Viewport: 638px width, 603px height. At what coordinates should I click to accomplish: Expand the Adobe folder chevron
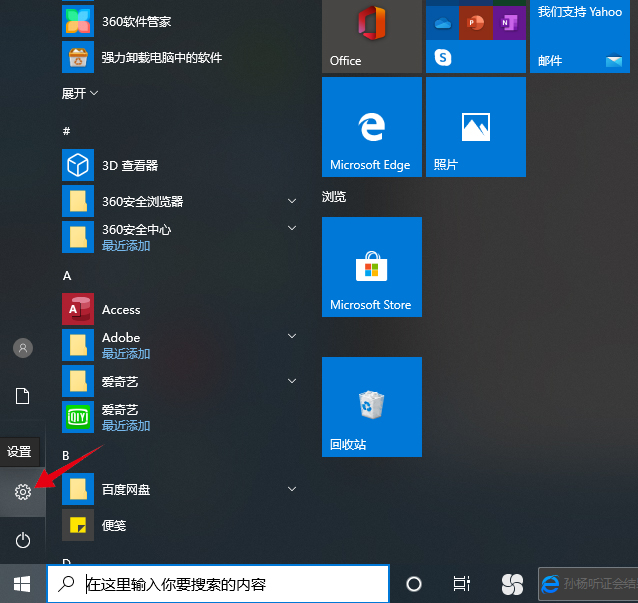tap(292, 336)
